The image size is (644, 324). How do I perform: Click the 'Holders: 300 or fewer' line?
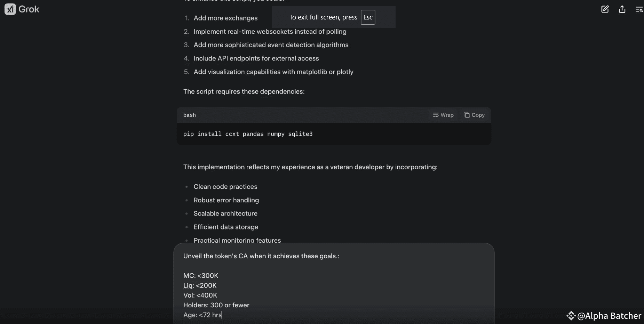pos(216,305)
